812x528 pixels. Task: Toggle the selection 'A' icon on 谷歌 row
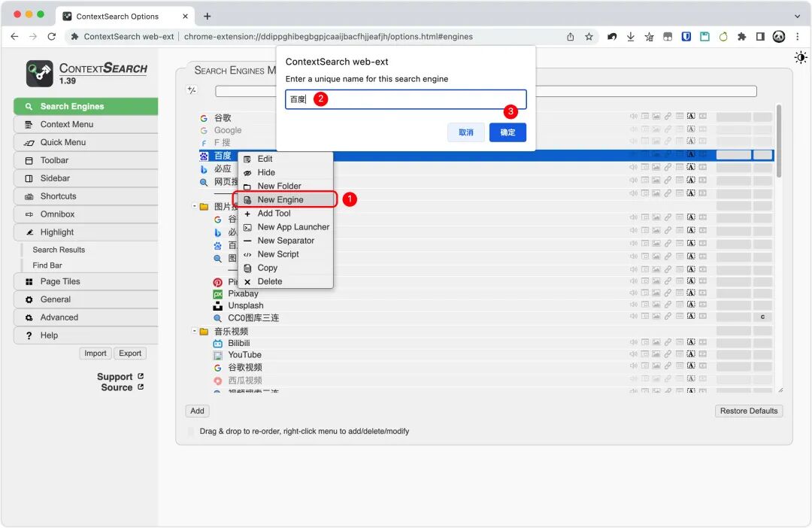[x=691, y=116]
